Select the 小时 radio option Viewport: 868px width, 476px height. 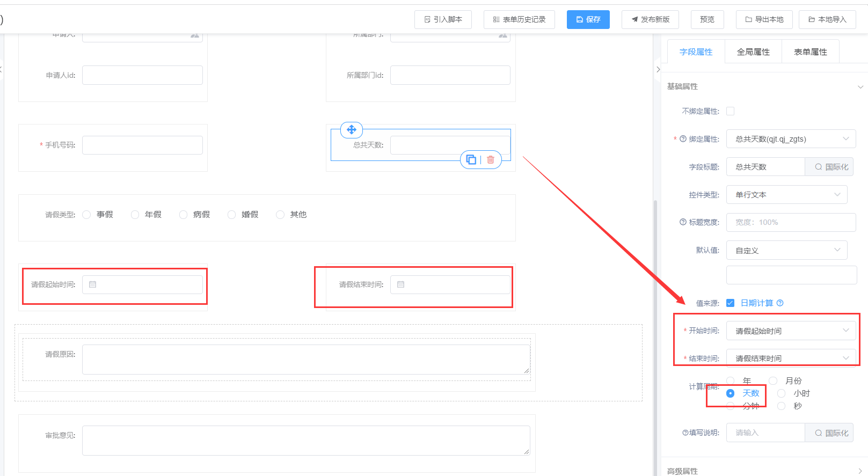[782, 393]
